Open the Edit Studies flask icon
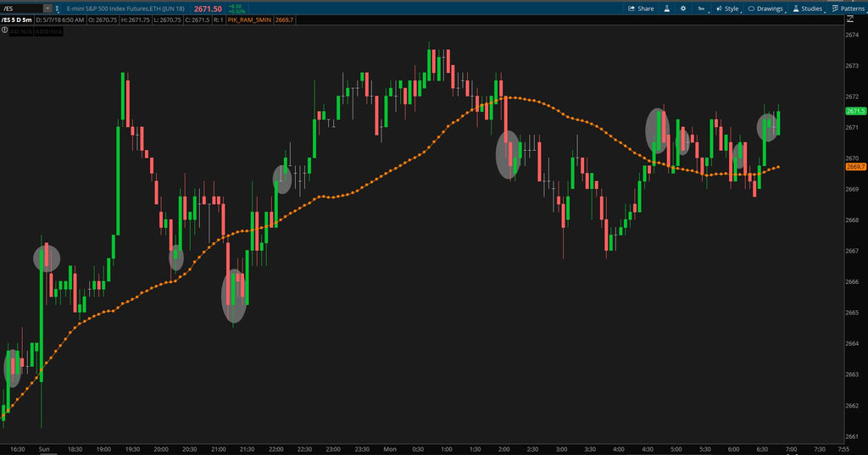The height and width of the screenshot is (455, 868). [x=667, y=8]
